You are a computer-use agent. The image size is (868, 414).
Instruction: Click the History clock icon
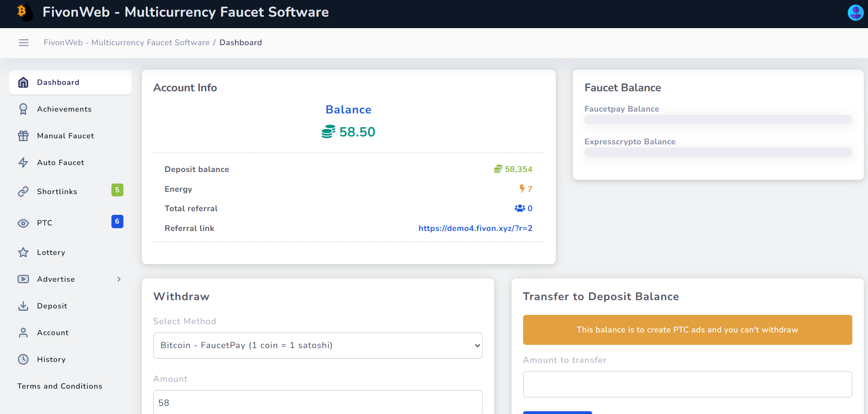pos(23,360)
